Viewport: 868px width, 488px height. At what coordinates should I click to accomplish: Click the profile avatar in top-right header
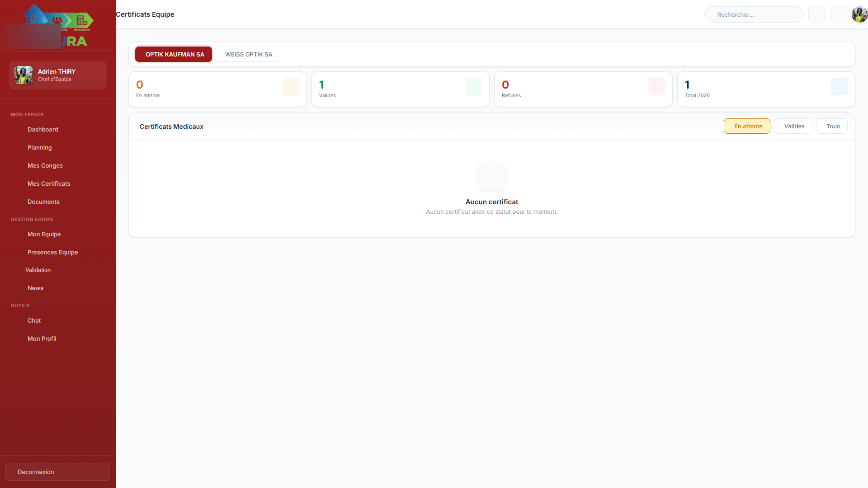pos(859,14)
